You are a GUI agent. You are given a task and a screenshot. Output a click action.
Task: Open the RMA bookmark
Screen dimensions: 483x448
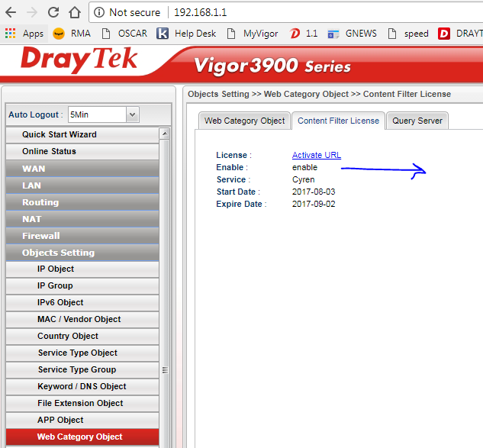(72, 34)
